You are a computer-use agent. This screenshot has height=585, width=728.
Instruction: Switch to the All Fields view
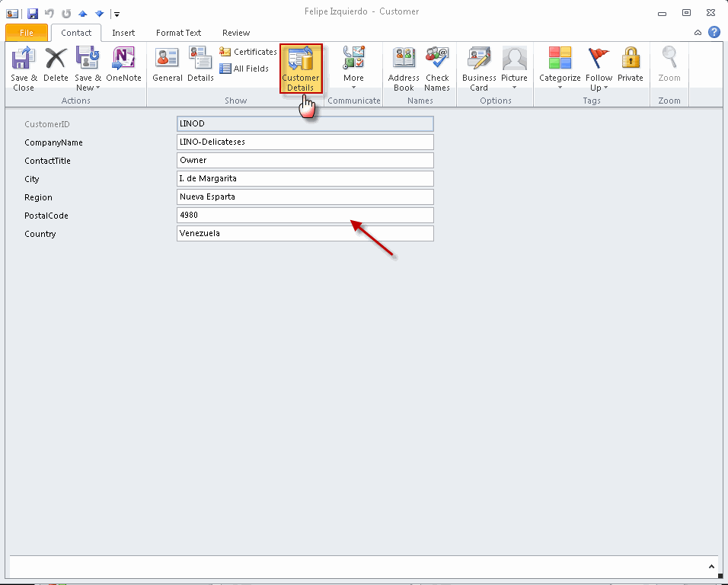[245, 69]
